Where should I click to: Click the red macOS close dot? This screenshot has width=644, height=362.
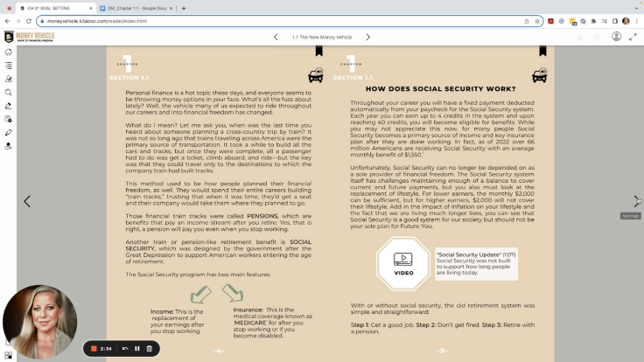(x=9, y=8)
